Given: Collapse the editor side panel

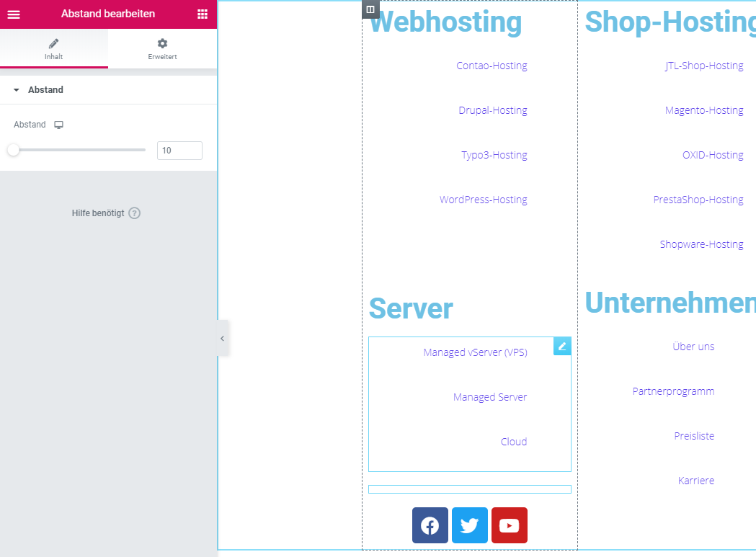Looking at the screenshot, I should pyautogui.click(x=222, y=338).
